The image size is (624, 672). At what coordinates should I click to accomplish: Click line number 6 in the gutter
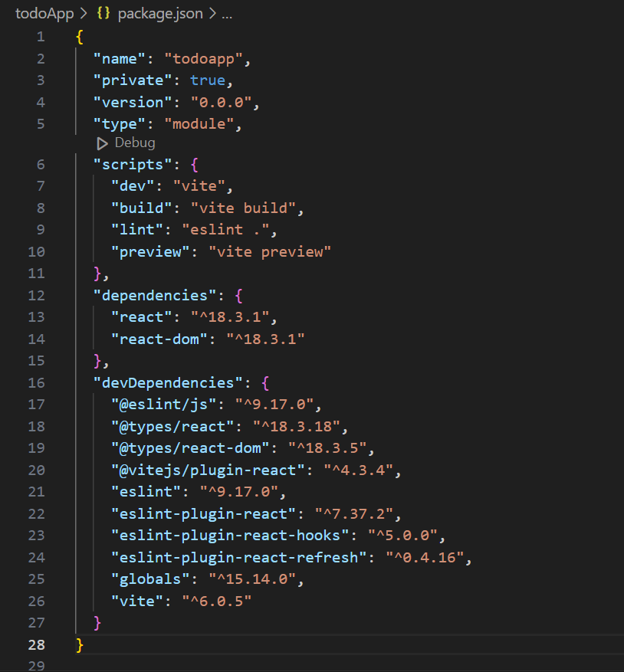[x=41, y=165]
